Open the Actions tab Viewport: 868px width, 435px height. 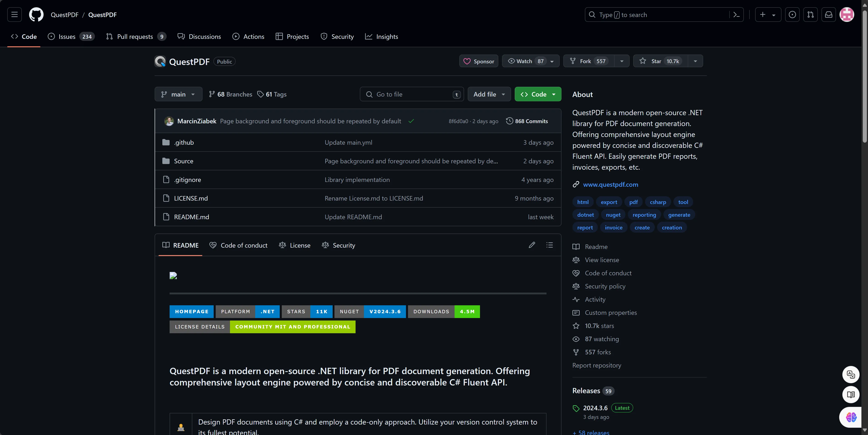point(248,36)
